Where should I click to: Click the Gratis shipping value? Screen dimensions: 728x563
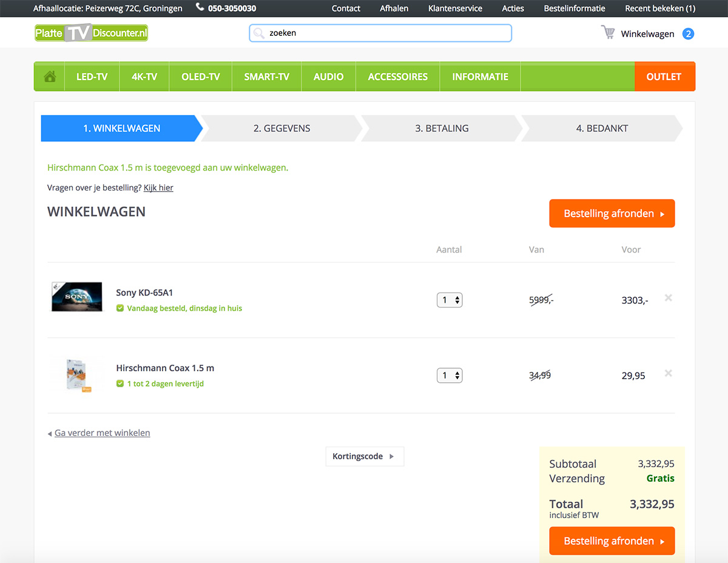coord(661,478)
